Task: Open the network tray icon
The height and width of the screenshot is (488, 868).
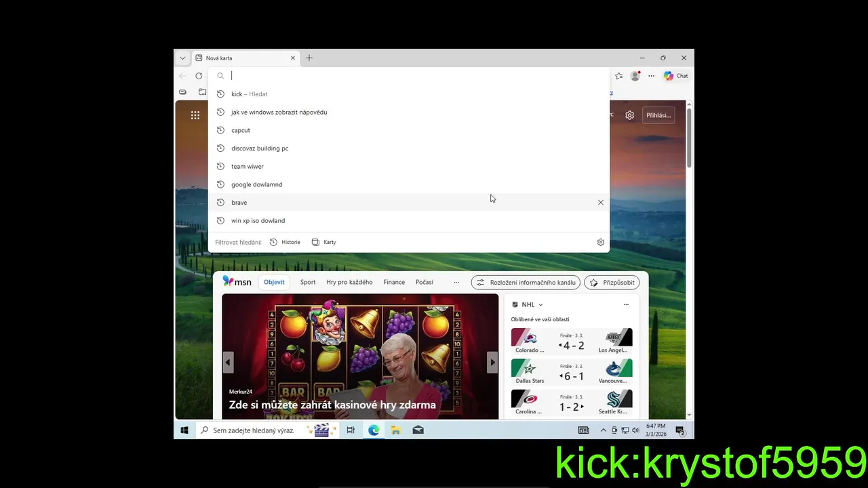Action: coord(625,430)
